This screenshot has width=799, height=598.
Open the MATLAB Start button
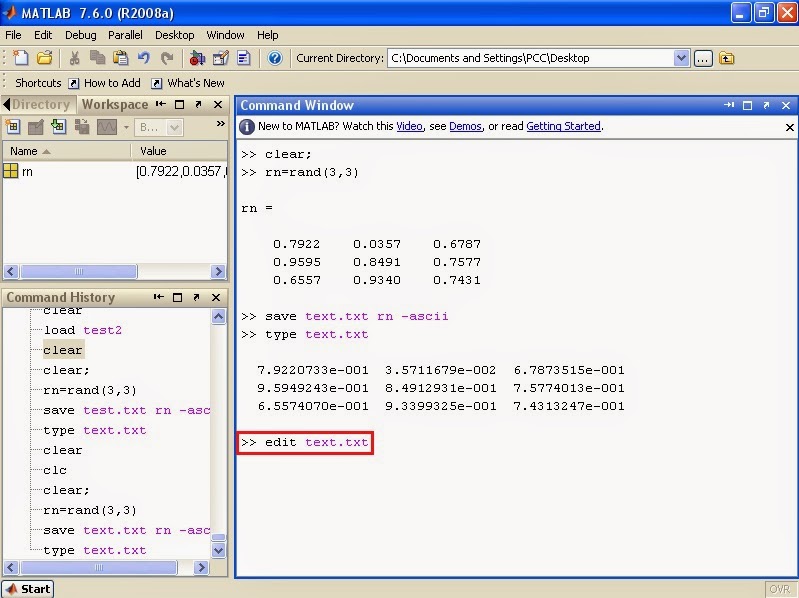point(28,589)
